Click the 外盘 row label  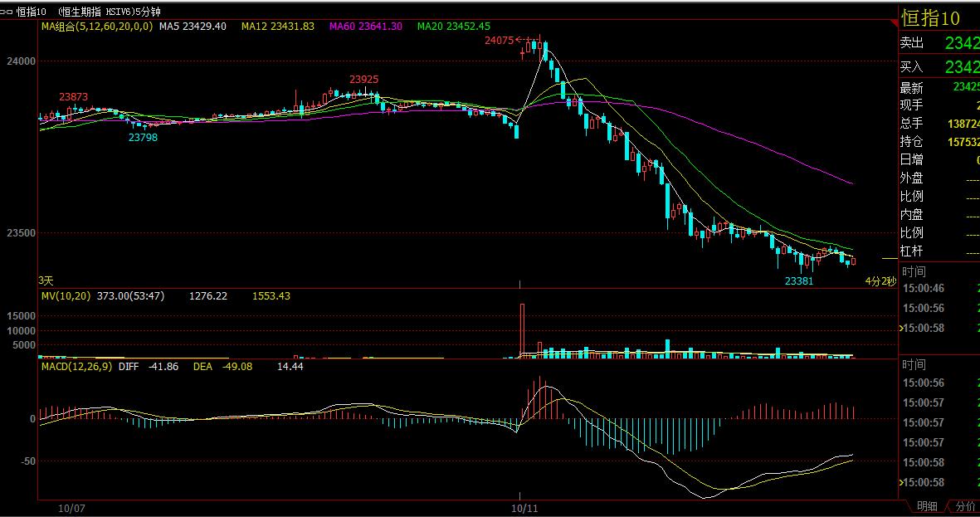(x=911, y=178)
